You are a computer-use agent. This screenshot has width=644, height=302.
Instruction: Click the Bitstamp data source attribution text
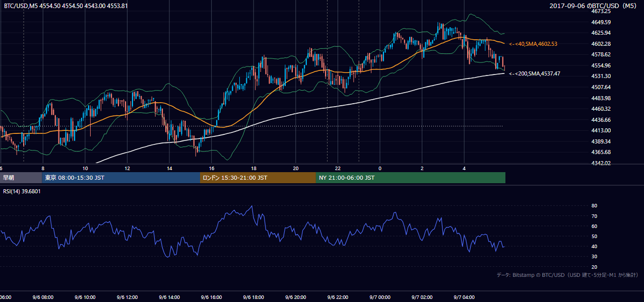[567, 275]
